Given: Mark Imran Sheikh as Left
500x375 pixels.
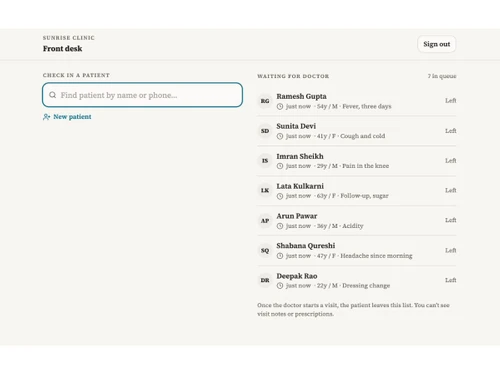Looking at the screenshot, I should point(451,160).
